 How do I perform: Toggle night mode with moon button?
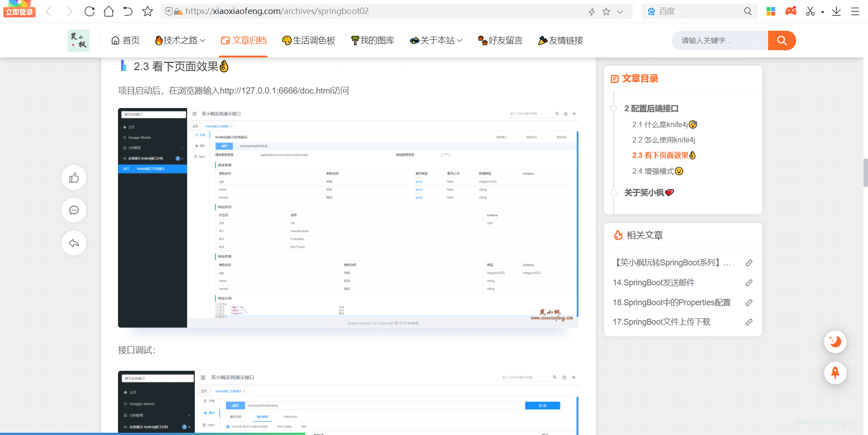coord(835,341)
